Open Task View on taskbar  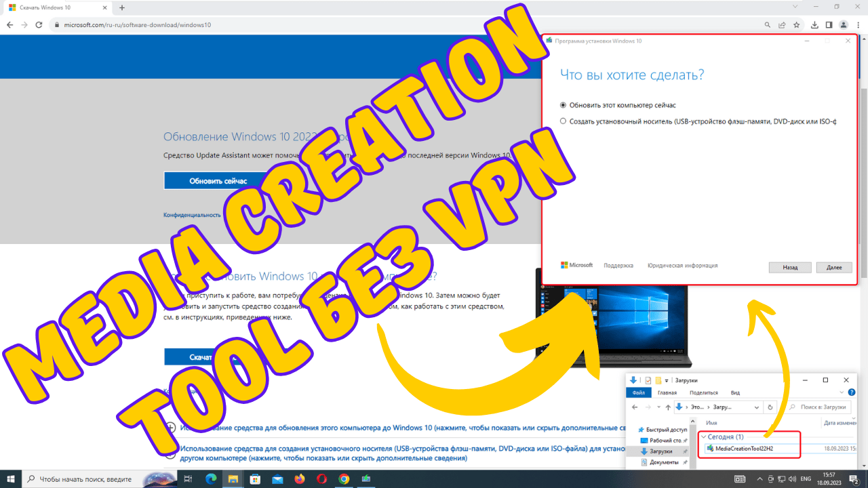(x=189, y=479)
